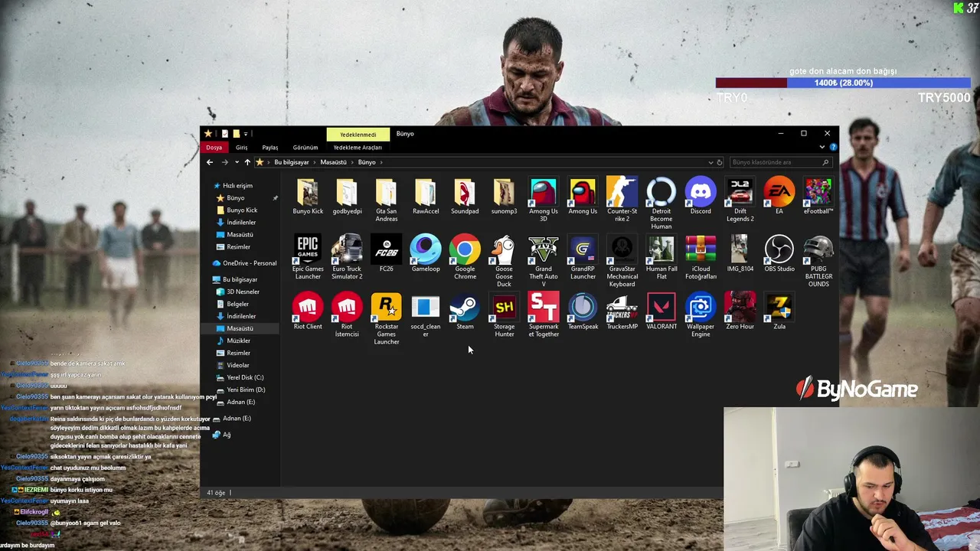Screen dimensions: 980x551
Task: Select the Steam shortcut icon
Action: pos(465,311)
